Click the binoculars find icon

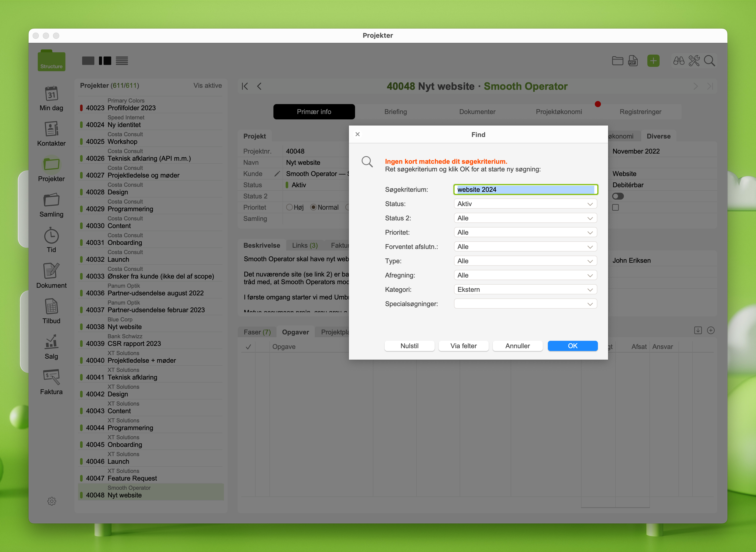click(x=678, y=61)
